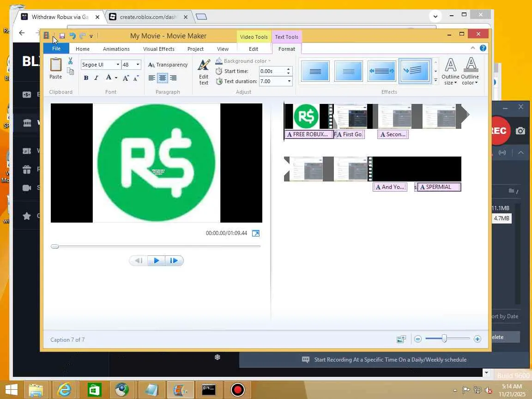532x399 pixels.
Task: Open the font color dropdown arrow
Action: pos(116,78)
